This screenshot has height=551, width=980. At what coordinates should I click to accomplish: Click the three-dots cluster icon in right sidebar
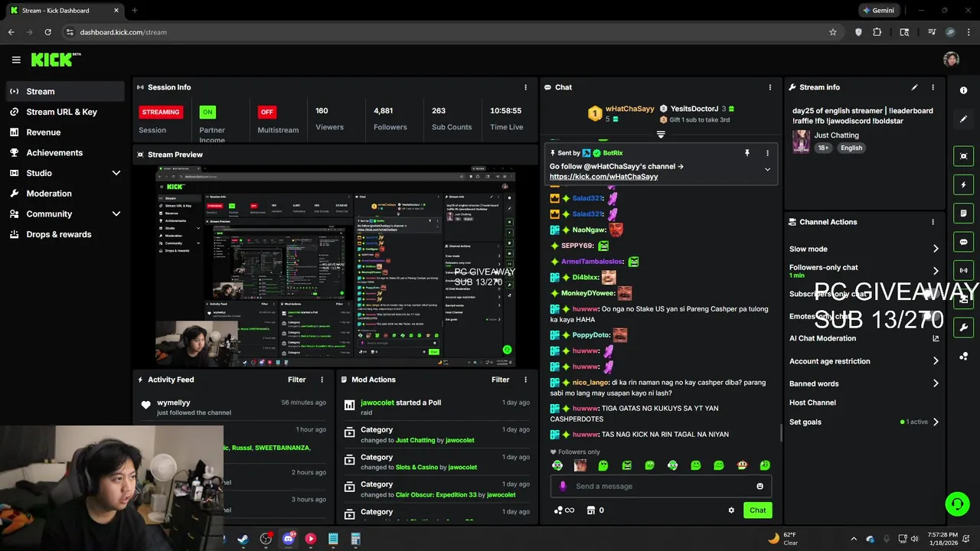tap(963, 356)
